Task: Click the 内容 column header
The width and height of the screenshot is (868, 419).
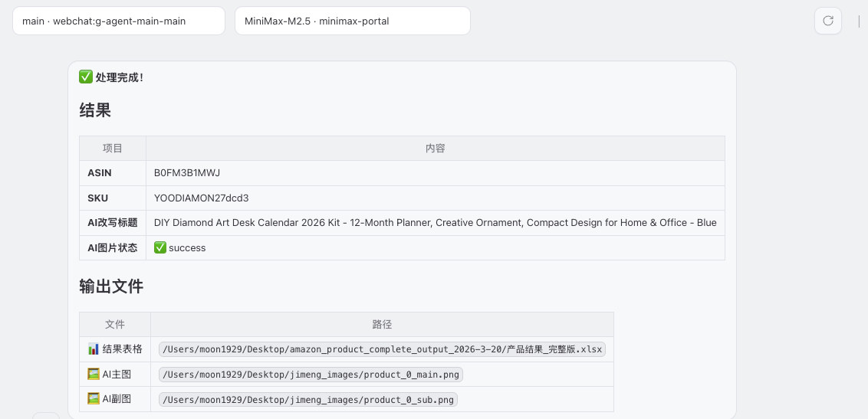Action: (x=435, y=149)
